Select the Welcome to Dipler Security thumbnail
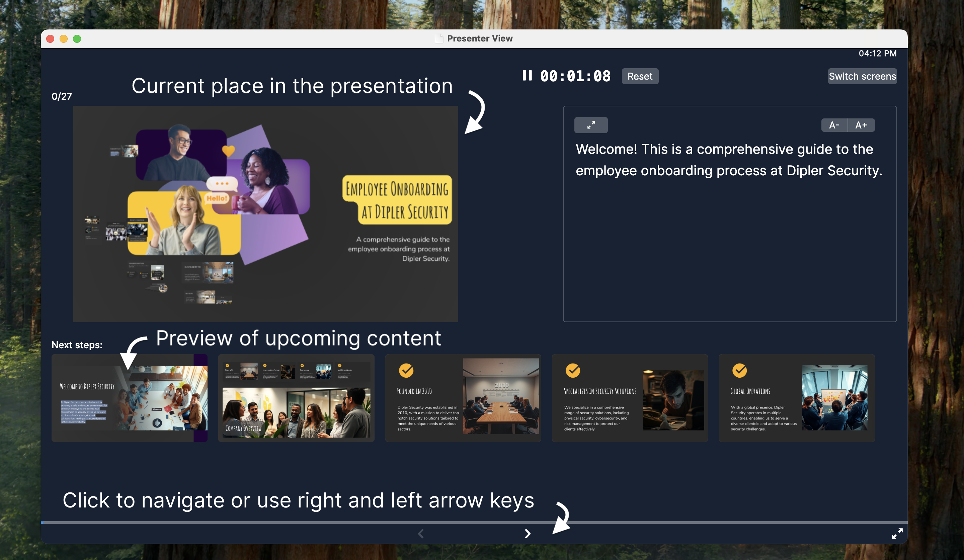Image resolution: width=964 pixels, height=560 pixels. pos(129,398)
